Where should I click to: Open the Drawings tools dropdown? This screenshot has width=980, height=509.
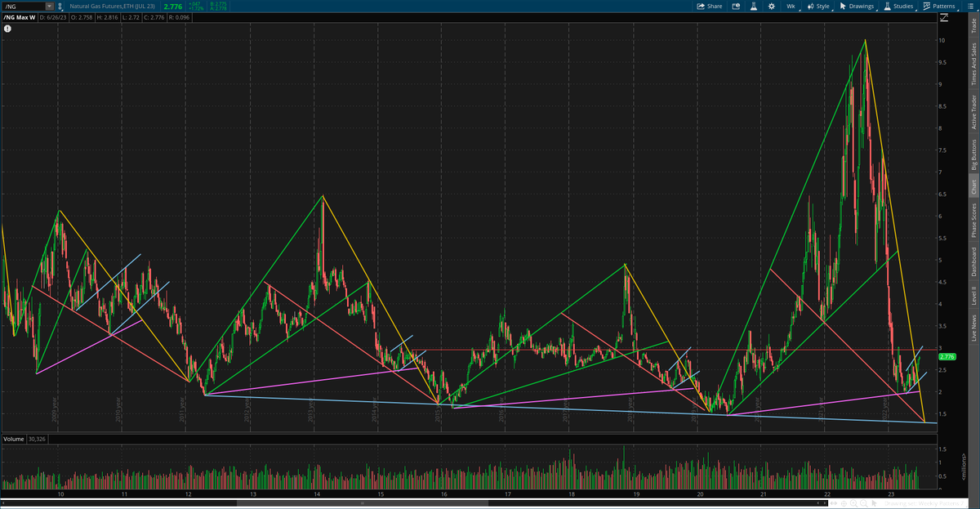point(857,7)
